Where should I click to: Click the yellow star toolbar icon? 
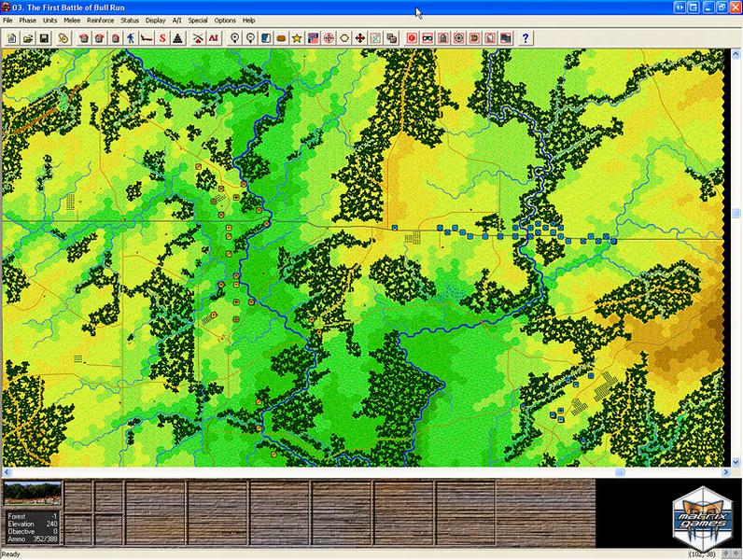pyautogui.click(x=297, y=38)
